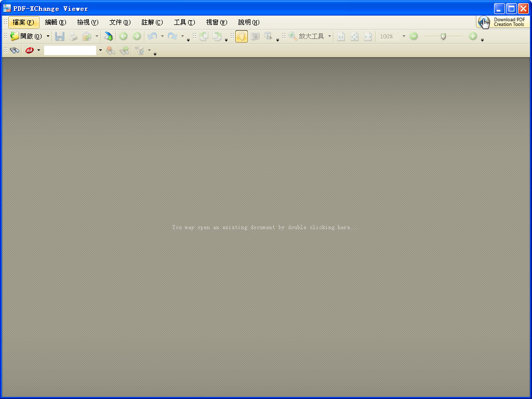This screenshot has width=532, height=399.
Task: Click the Actual Size 1:1 icon
Action: pyautogui.click(x=341, y=36)
